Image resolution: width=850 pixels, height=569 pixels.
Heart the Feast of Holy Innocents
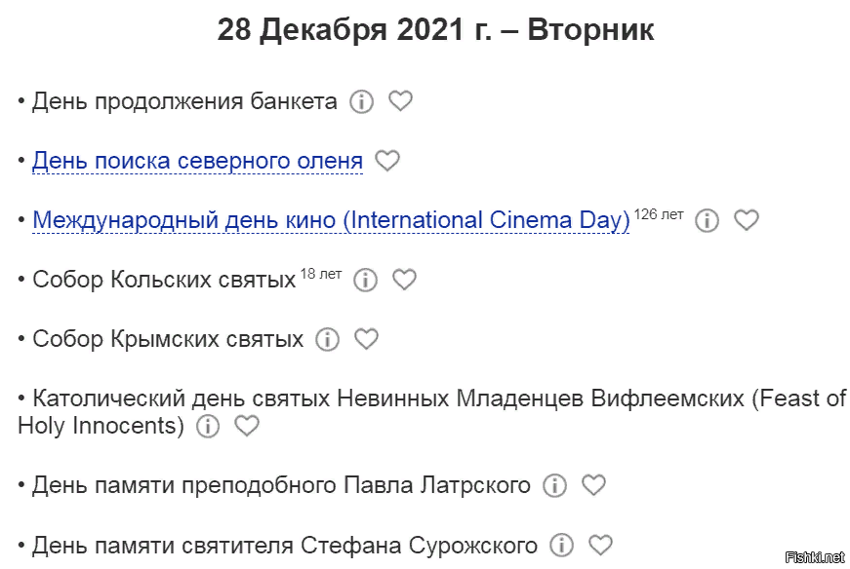click(x=246, y=426)
